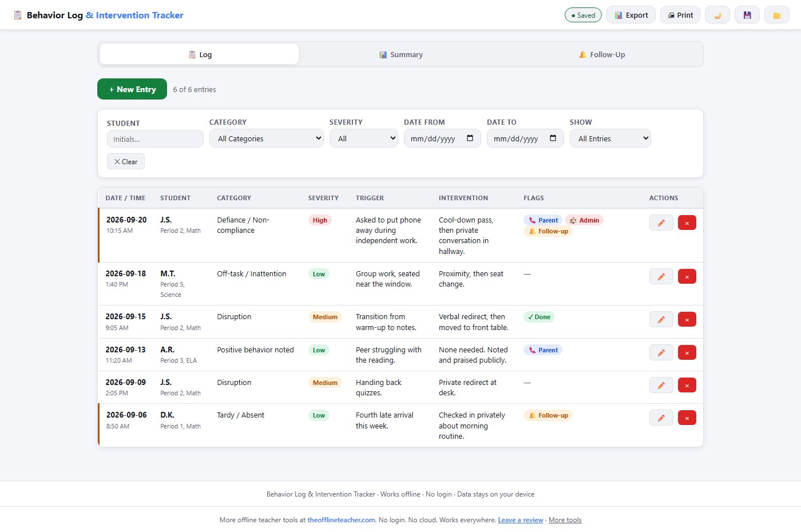This screenshot has width=801, height=532.
Task: Clear the filters
Action: coord(126,161)
